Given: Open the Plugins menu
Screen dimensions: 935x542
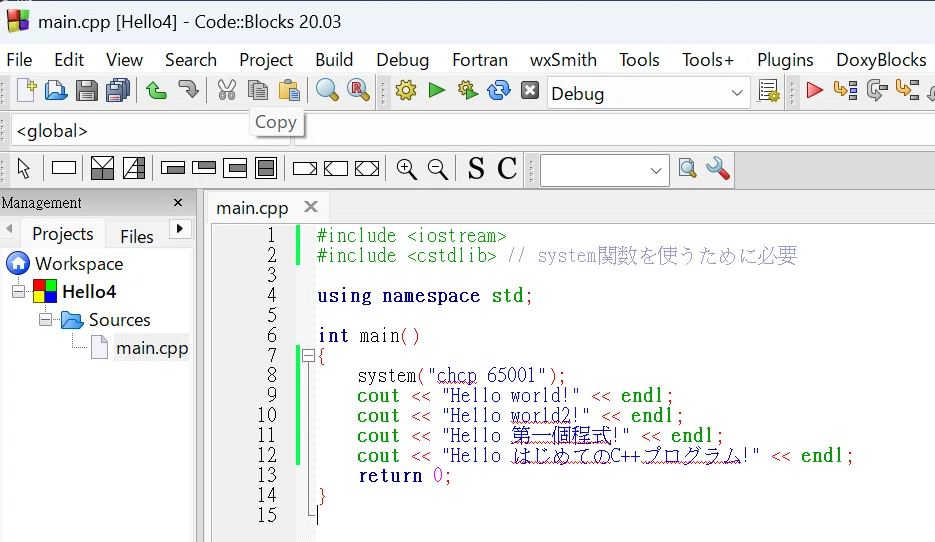Looking at the screenshot, I should coord(785,60).
